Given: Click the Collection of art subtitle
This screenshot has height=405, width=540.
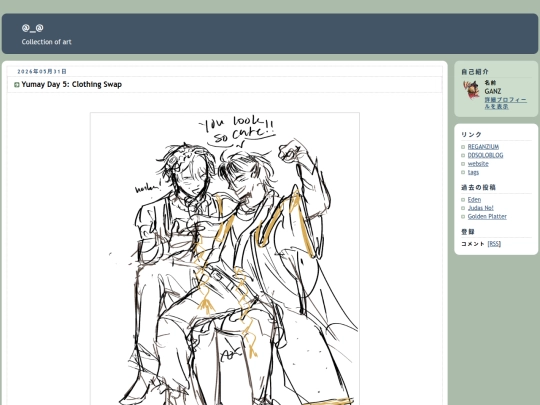Looking at the screenshot, I should coord(46,42).
